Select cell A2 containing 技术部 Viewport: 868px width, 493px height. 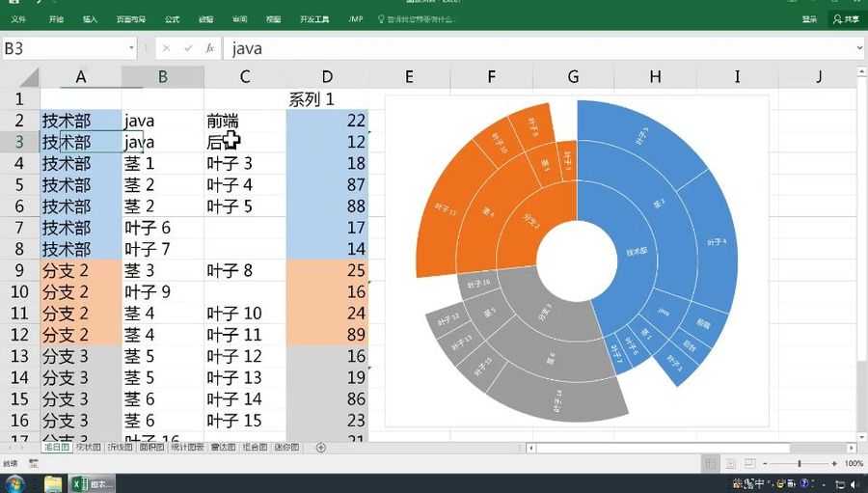[x=81, y=121]
